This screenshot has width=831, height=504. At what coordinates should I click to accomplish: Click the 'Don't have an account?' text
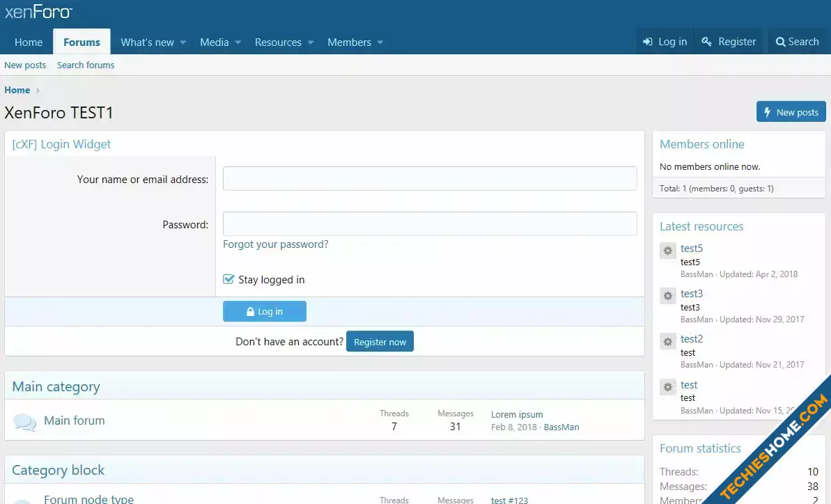click(289, 342)
